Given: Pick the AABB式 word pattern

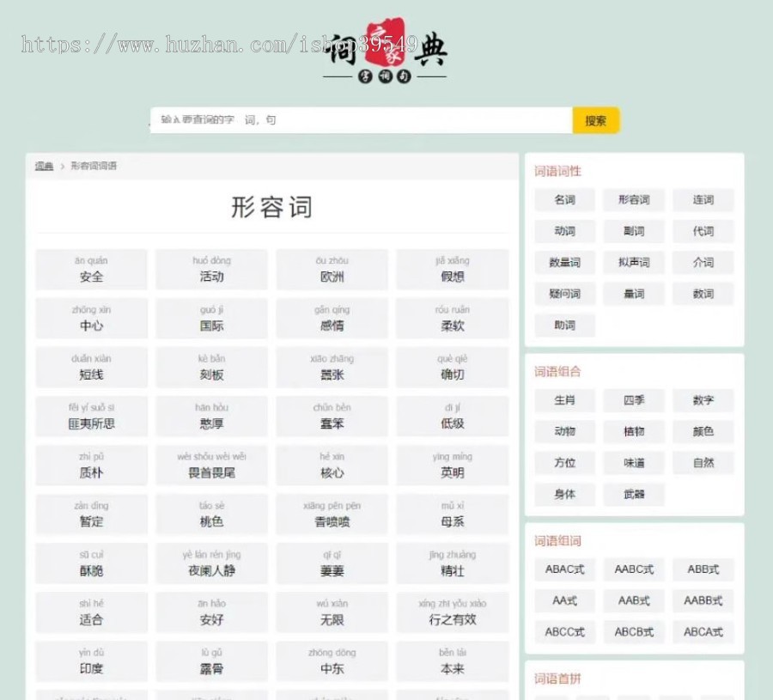Looking at the screenshot, I should coord(703,601).
